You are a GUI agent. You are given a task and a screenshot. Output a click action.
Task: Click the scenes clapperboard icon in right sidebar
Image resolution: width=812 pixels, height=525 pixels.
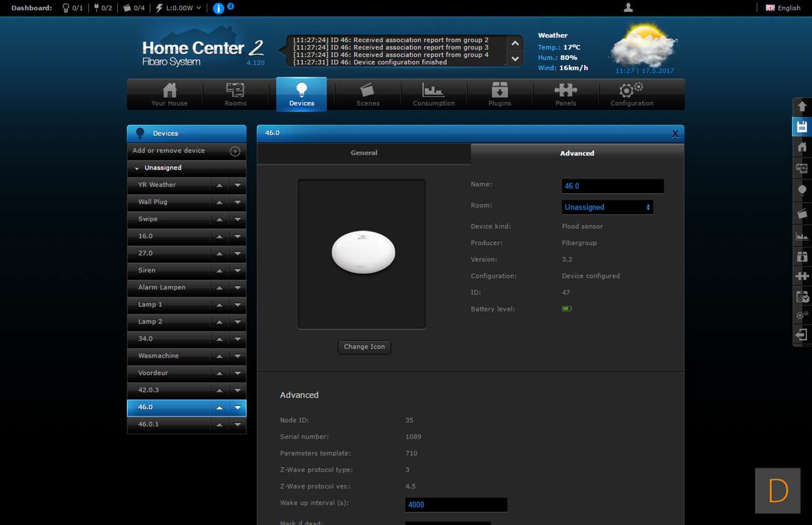click(802, 212)
